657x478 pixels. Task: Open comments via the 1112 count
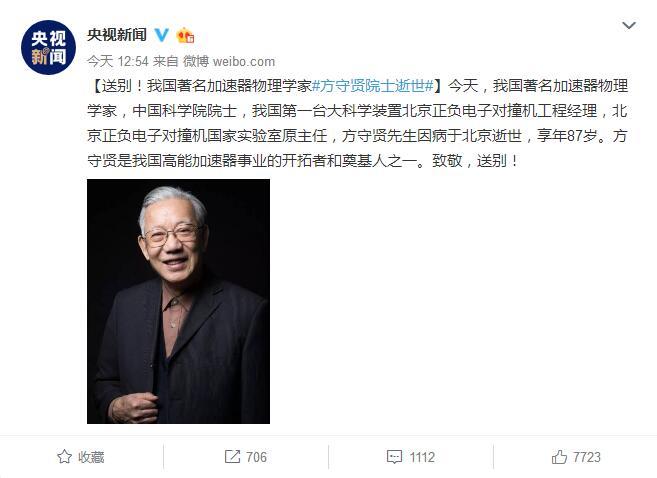[x=422, y=457]
